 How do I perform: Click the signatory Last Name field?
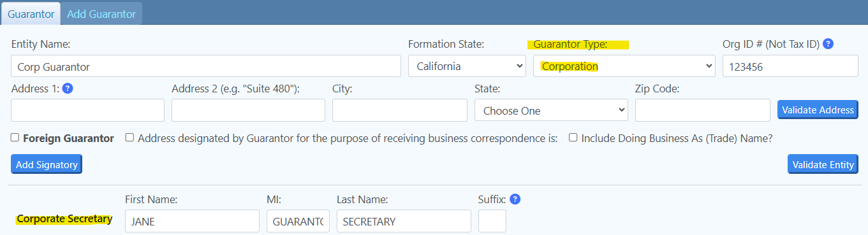pyautogui.click(x=404, y=221)
